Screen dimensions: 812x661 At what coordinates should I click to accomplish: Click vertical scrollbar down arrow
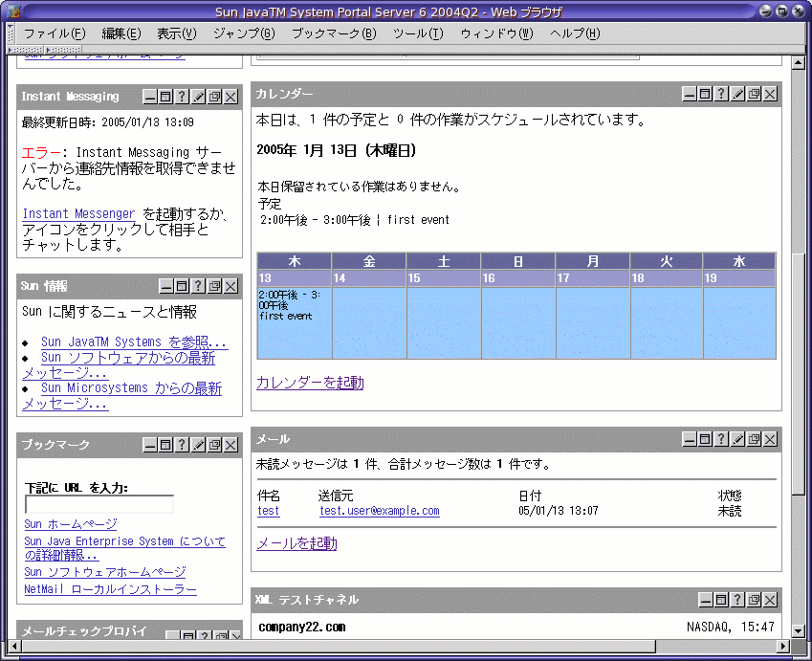click(x=798, y=631)
